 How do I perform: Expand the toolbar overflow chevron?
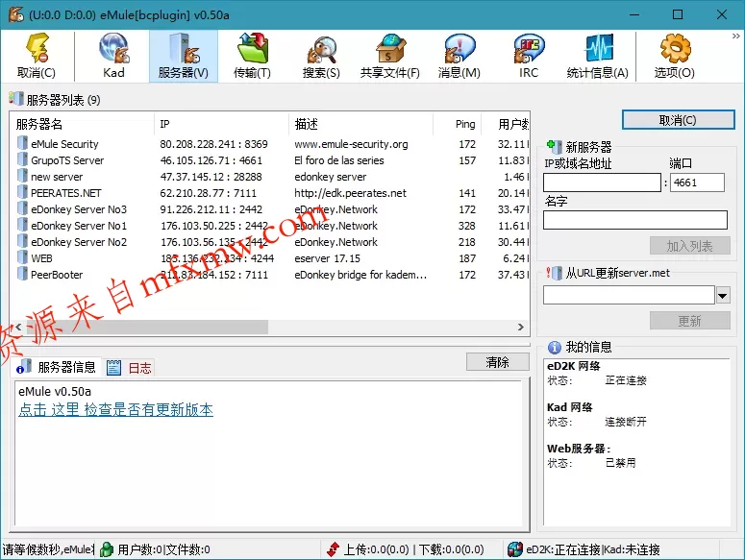pyautogui.click(x=735, y=37)
